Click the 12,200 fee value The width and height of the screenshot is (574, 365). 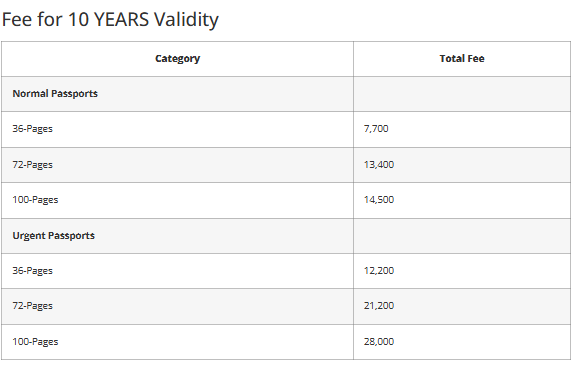click(x=379, y=271)
